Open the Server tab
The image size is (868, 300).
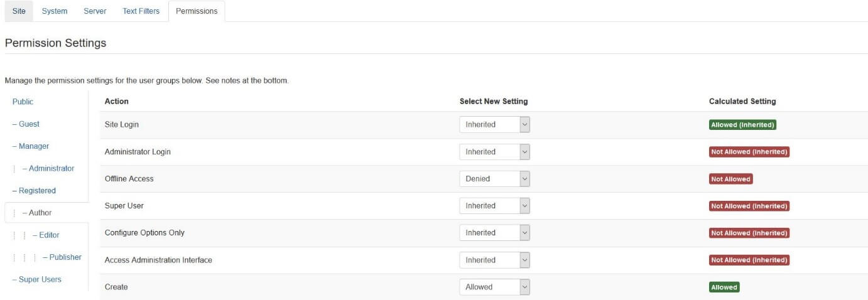(95, 11)
